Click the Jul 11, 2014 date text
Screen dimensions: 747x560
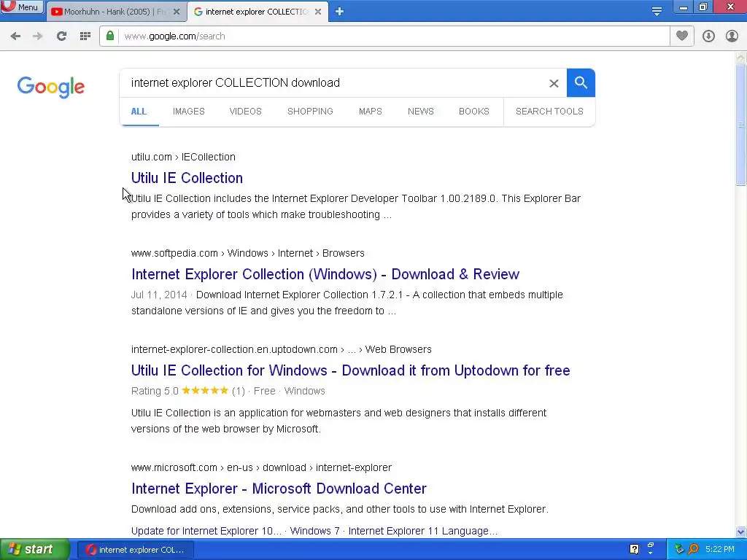[x=159, y=295]
